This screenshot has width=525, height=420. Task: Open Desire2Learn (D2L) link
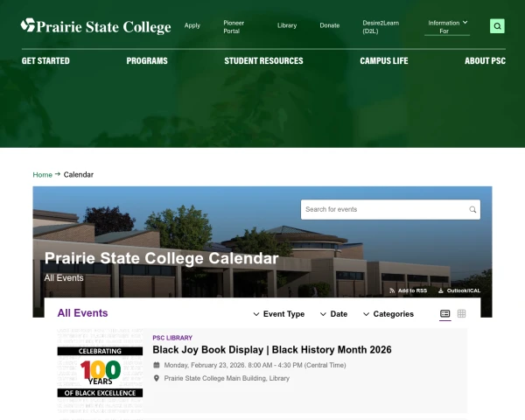381,27
